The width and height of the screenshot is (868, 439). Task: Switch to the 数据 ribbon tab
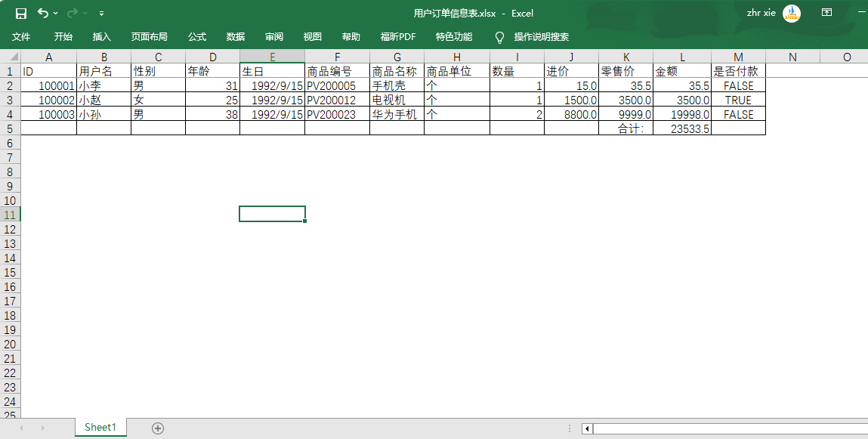click(x=235, y=36)
